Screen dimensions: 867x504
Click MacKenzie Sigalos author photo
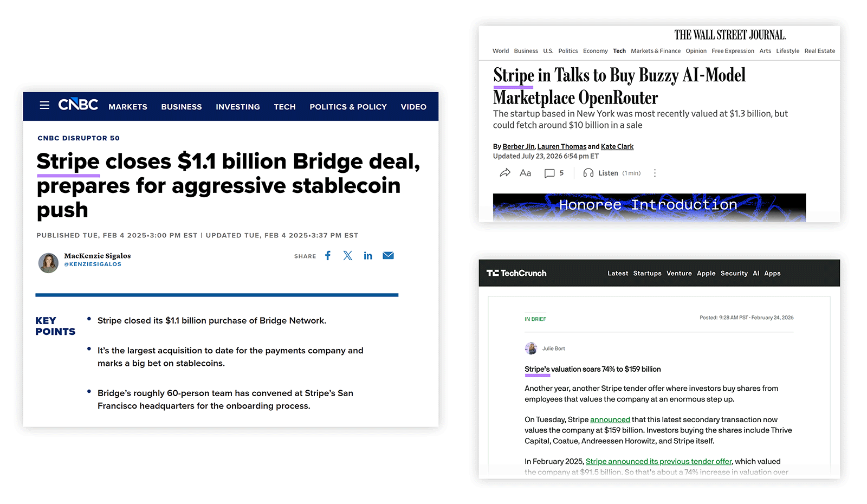tap(48, 263)
